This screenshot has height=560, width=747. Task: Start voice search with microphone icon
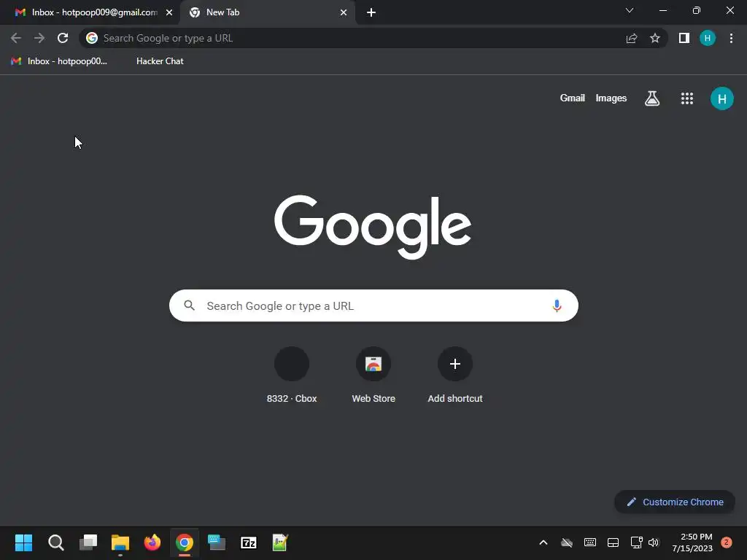click(x=557, y=306)
